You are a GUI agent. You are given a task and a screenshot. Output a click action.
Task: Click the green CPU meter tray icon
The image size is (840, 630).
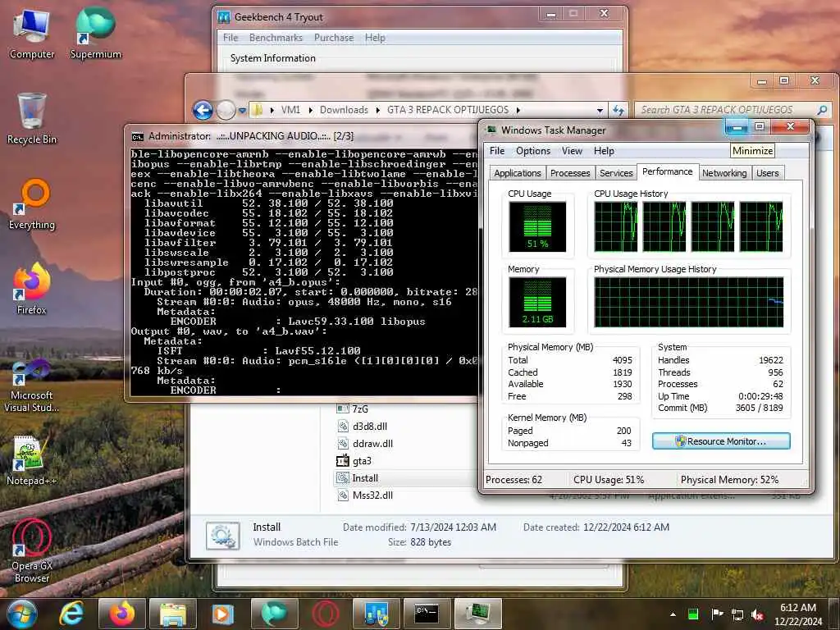point(693,614)
